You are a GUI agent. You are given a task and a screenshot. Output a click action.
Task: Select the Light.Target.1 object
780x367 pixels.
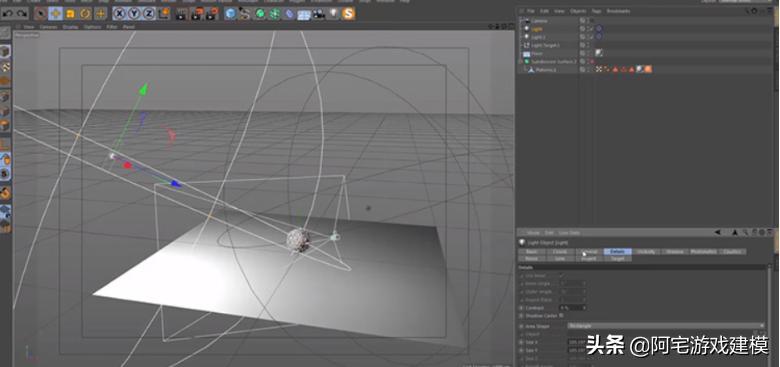(x=545, y=45)
